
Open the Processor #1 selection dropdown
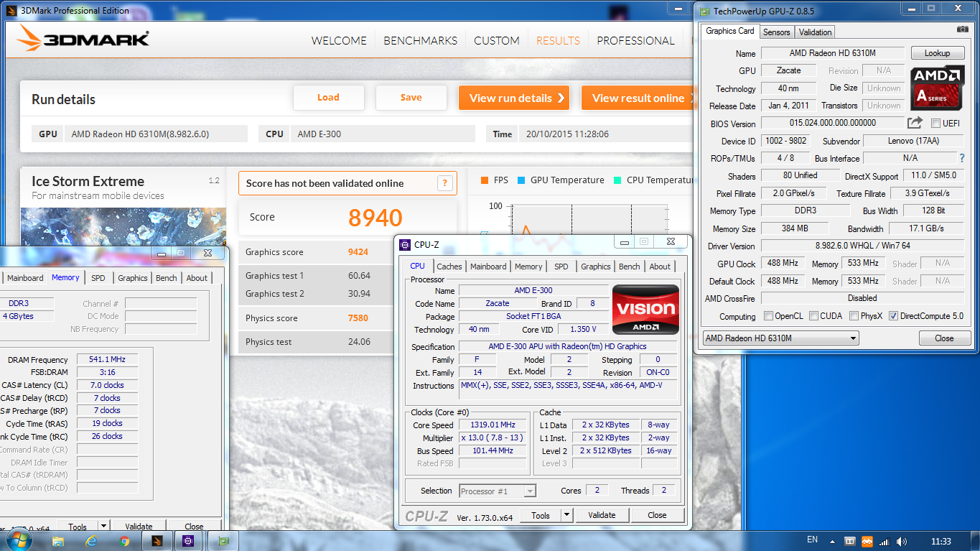pos(498,491)
